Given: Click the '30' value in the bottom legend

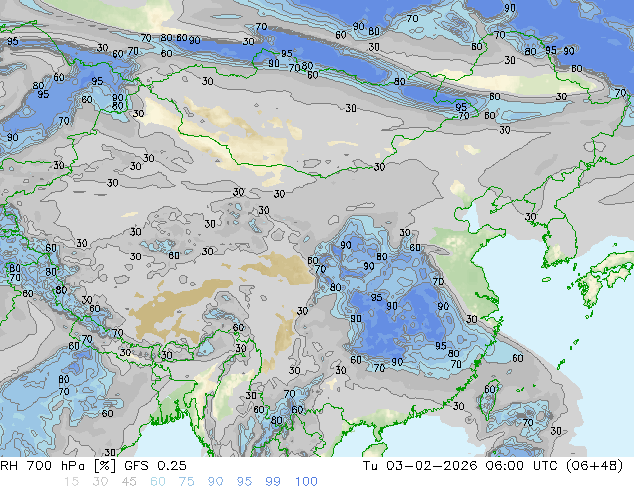Looking at the screenshot, I should tap(100, 482).
